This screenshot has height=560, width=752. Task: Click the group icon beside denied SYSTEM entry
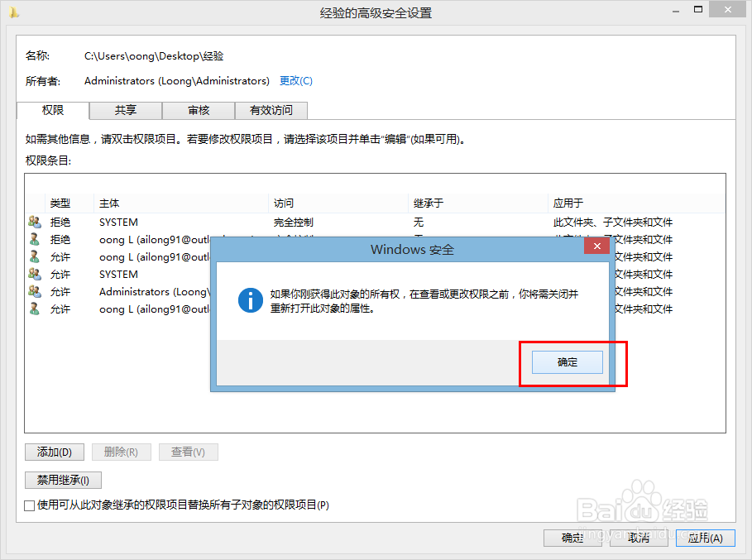coord(33,222)
